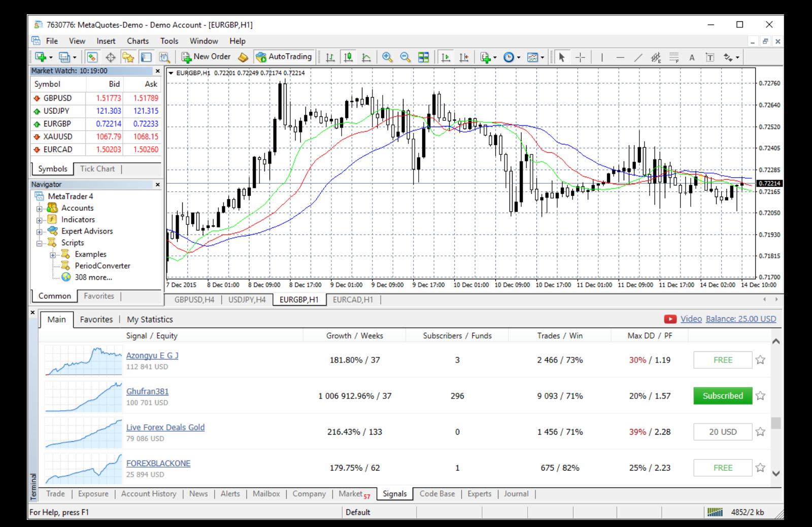Image resolution: width=812 pixels, height=527 pixels.
Task: Select the Vertical Line drawing tool
Action: pyautogui.click(x=602, y=57)
